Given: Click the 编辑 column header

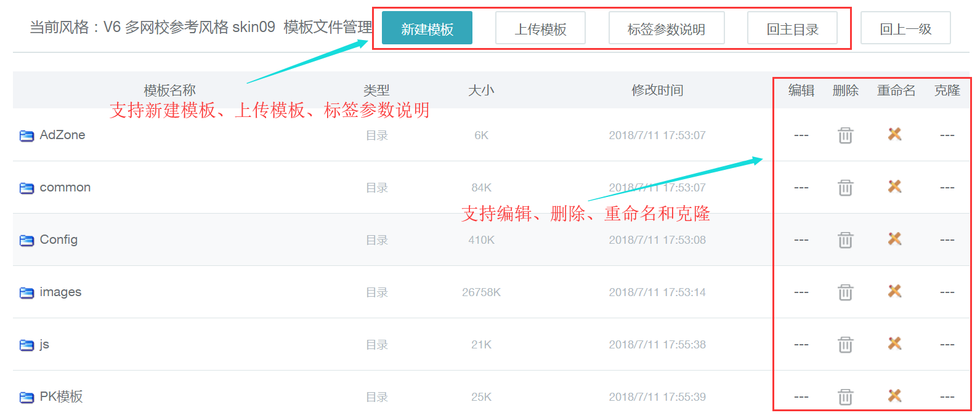Looking at the screenshot, I should (801, 90).
